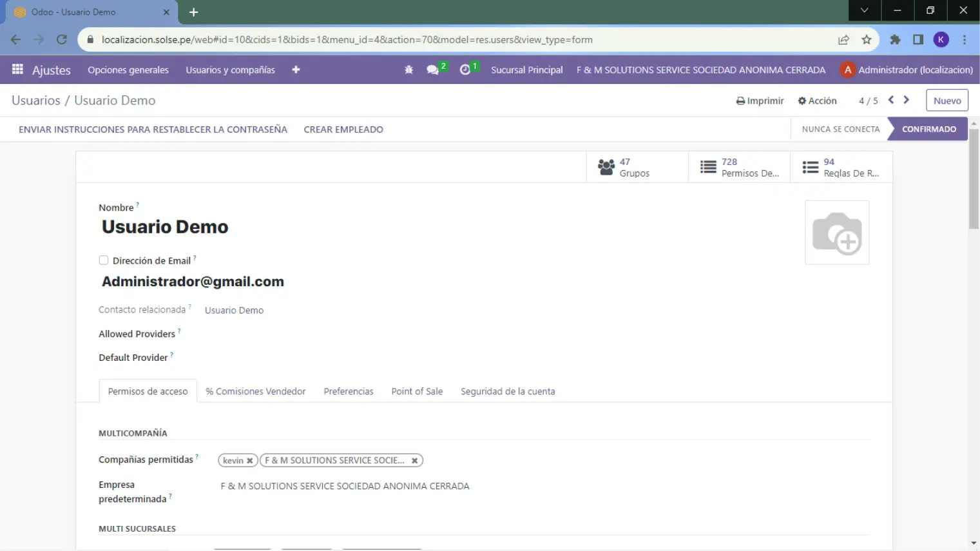Click the plus icon in top menu
This screenshot has height=551, width=980.
tap(296, 70)
